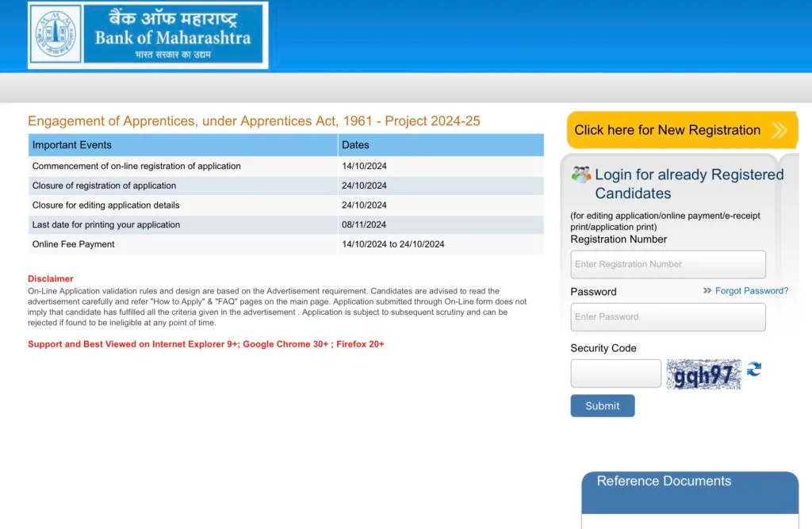Click the Security Code label
Screen dimensions: 812x529
pos(603,348)
